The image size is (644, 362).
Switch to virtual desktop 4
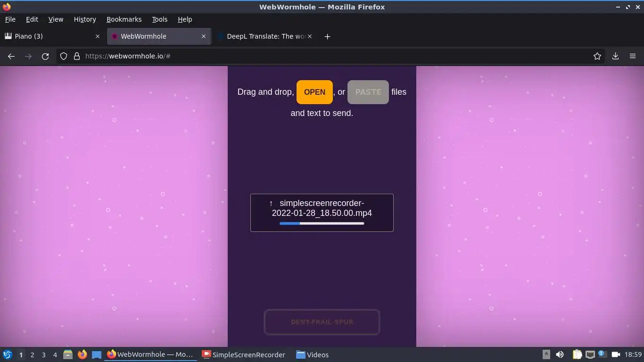(x=55, y=355)
